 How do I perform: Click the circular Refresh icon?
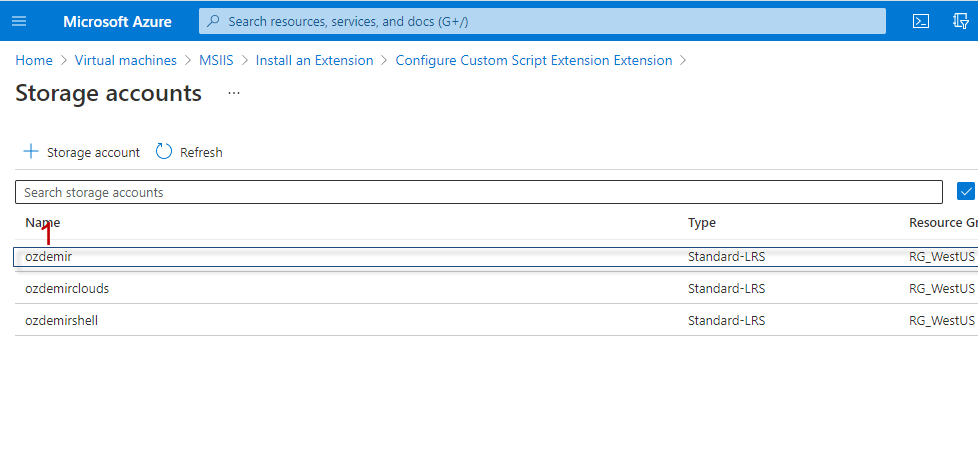[163, 152]
